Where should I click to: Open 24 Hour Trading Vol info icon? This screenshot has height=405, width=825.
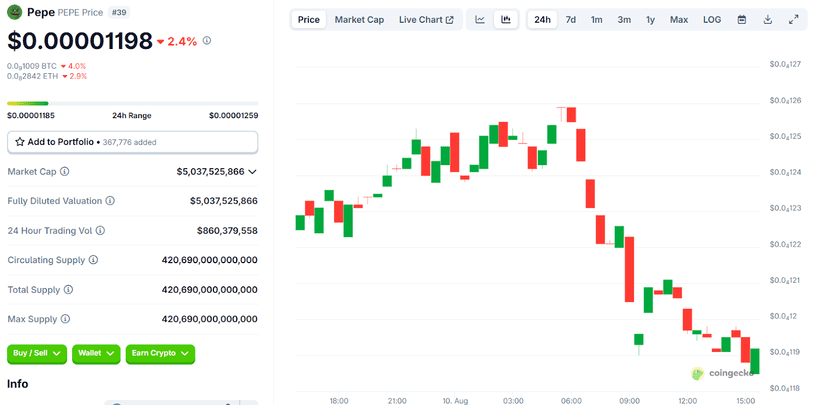pos(100,230)
